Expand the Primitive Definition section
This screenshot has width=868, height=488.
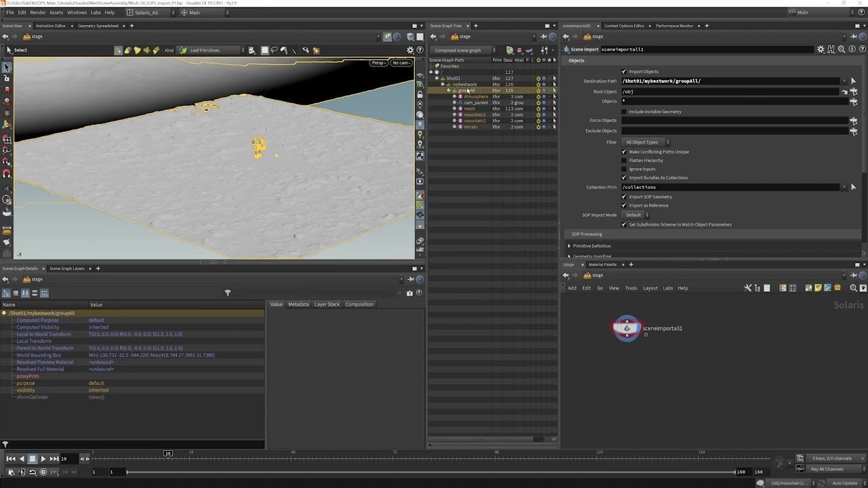click(570, 246)
